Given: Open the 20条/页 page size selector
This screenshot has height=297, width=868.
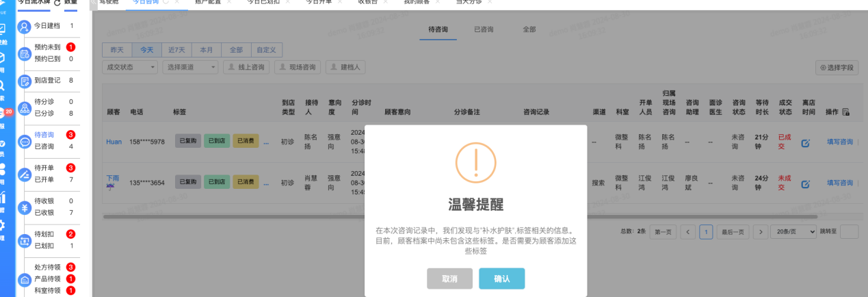Looking at the screenshot, I should 793,231.
